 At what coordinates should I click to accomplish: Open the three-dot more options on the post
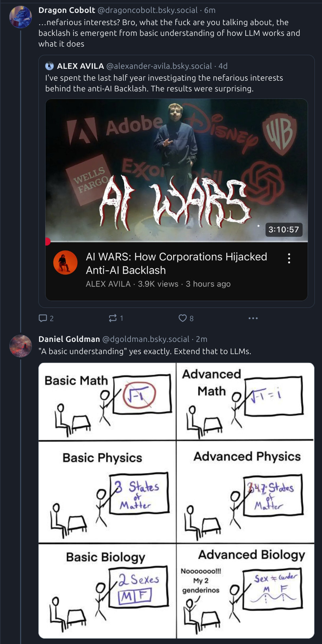(x=253, y=318)
